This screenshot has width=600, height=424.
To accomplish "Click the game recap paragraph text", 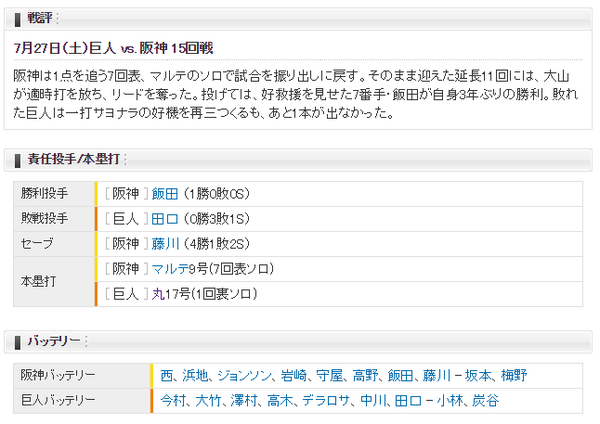I will [295, 95].
